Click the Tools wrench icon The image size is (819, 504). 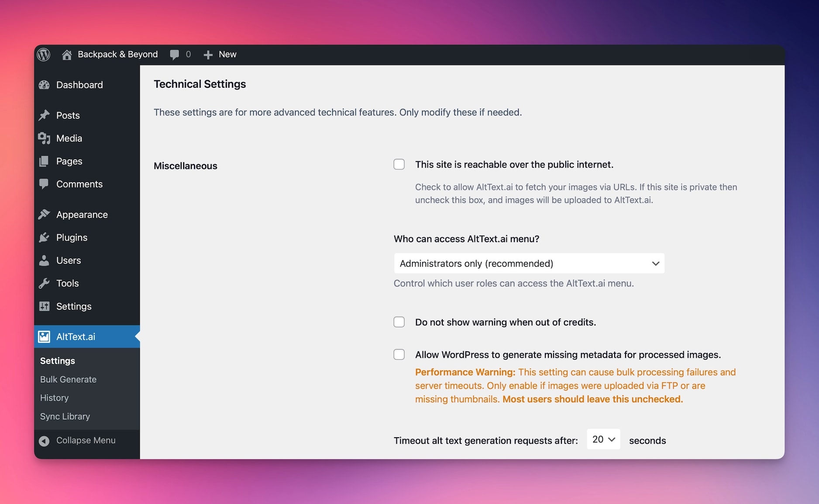point(44,283)
